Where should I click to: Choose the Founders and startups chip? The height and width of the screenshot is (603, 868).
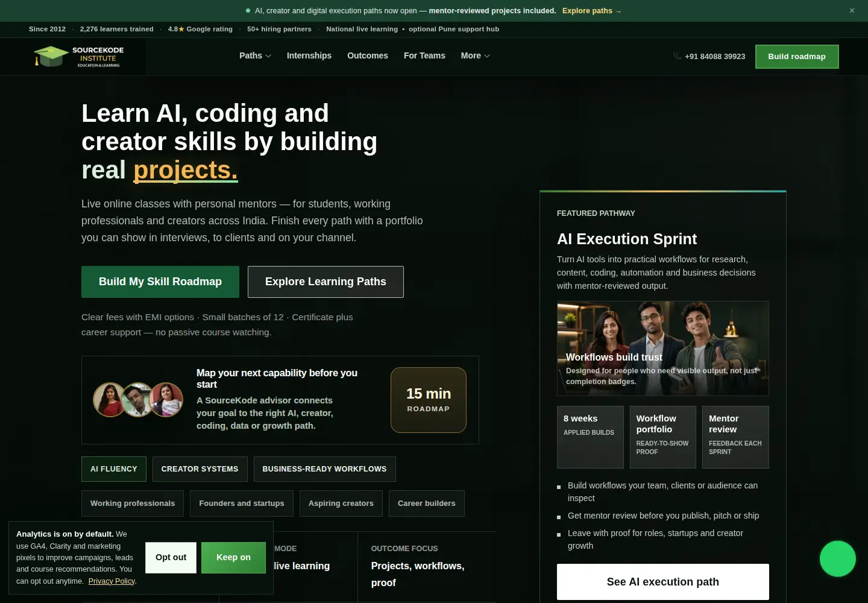[242, 504]
